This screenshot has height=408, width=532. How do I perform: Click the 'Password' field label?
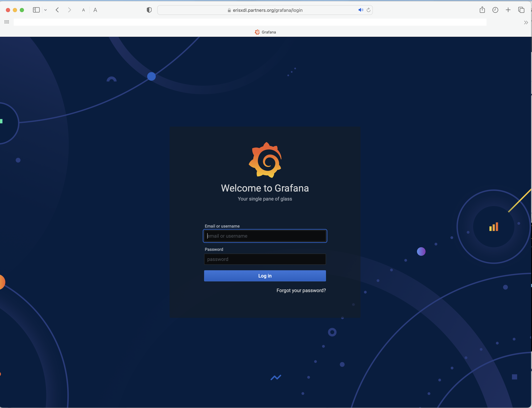(214, 249)
